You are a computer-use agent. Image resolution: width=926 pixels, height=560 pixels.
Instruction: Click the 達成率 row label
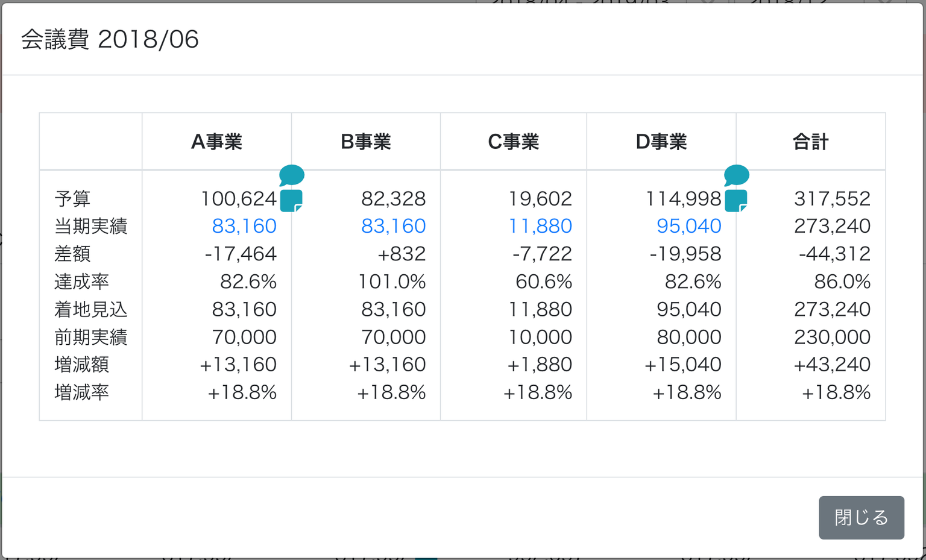[81, 282]
